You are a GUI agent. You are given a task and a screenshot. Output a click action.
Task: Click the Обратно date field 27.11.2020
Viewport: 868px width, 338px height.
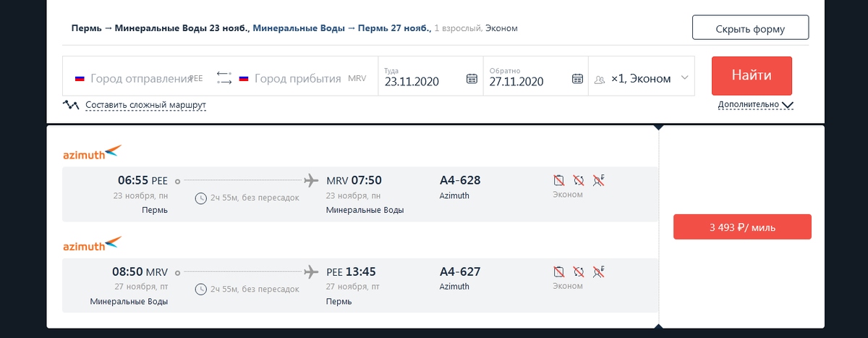pos(527,80)
